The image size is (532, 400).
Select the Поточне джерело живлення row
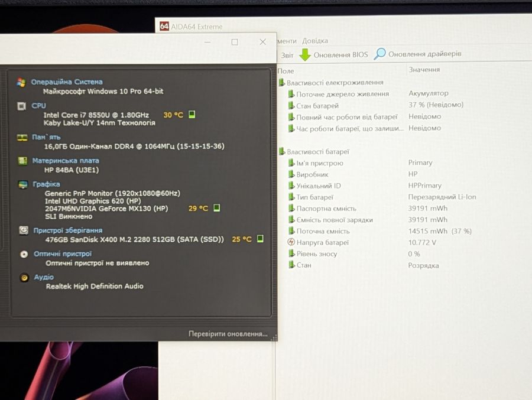click(x=368, y=93)
